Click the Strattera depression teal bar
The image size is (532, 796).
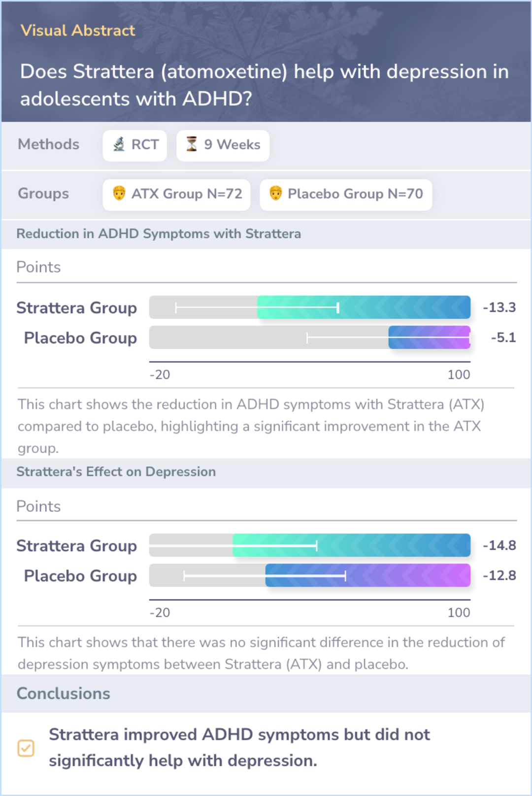pyautogui.click(x=351, y=545)
